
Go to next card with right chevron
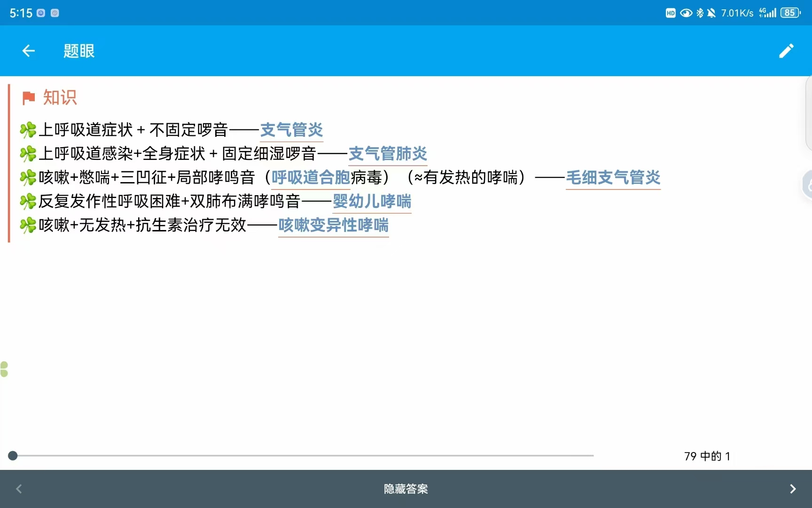pyautogui.click(x=793, y=489)
